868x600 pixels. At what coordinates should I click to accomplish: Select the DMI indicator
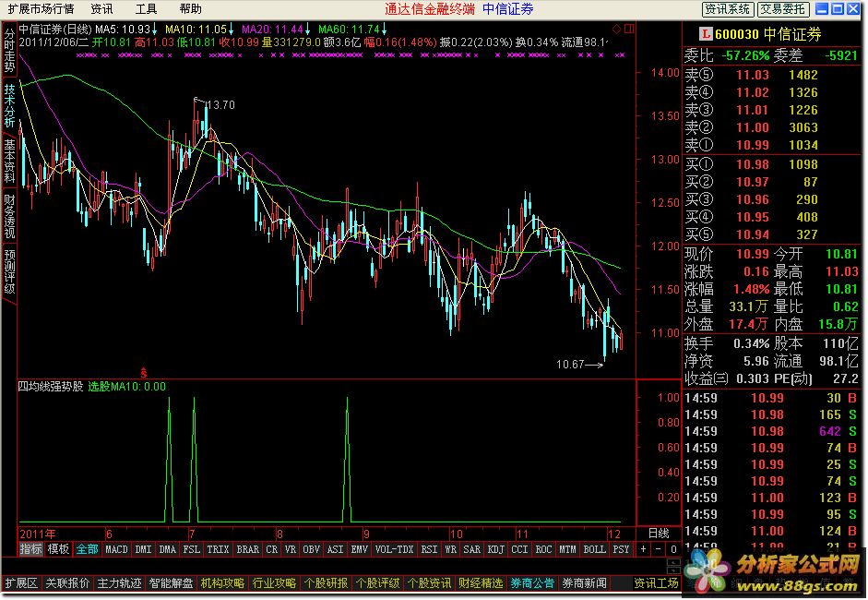tap(143, 549)
